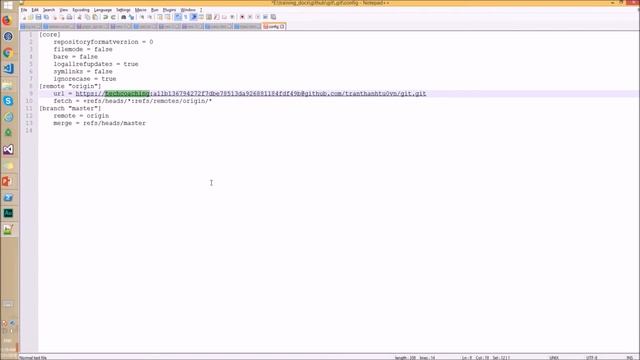Click the [remote "origin"] section line
The width and height of the screenshot is (640, 360).
click(70, 86)
